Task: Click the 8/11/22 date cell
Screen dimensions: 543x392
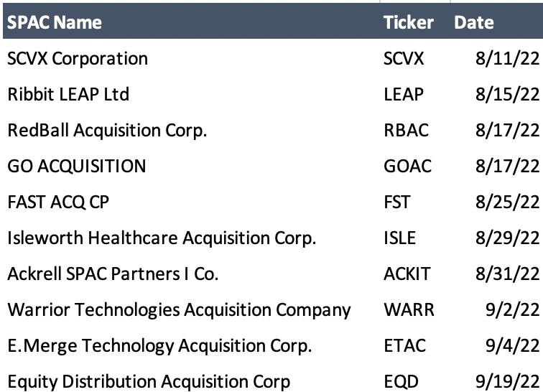Action: [507, 59]
